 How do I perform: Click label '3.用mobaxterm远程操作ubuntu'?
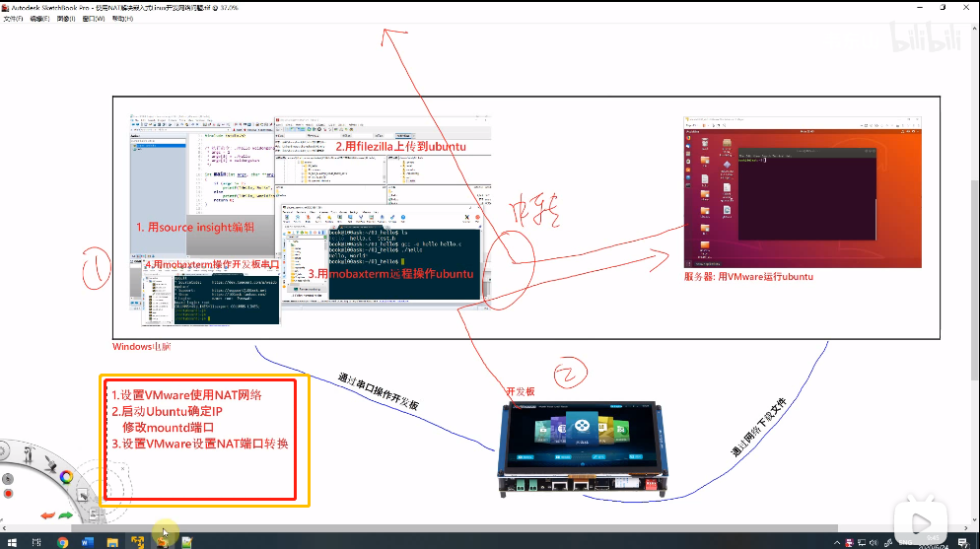[x=390, y=274]
